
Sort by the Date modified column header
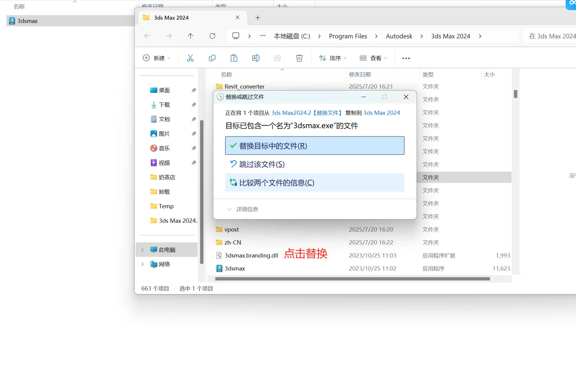pyautogui.click(x=360, y=74)
